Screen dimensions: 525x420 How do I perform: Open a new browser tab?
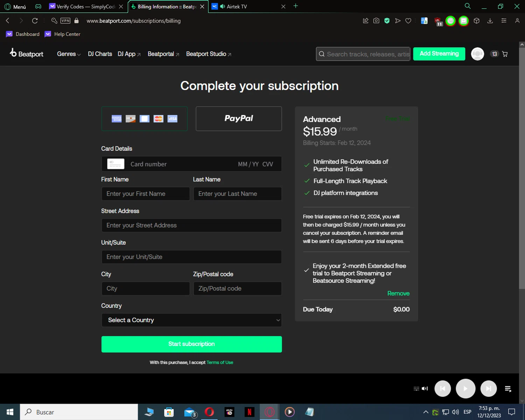pyautogui.click(x=296, y=6)
